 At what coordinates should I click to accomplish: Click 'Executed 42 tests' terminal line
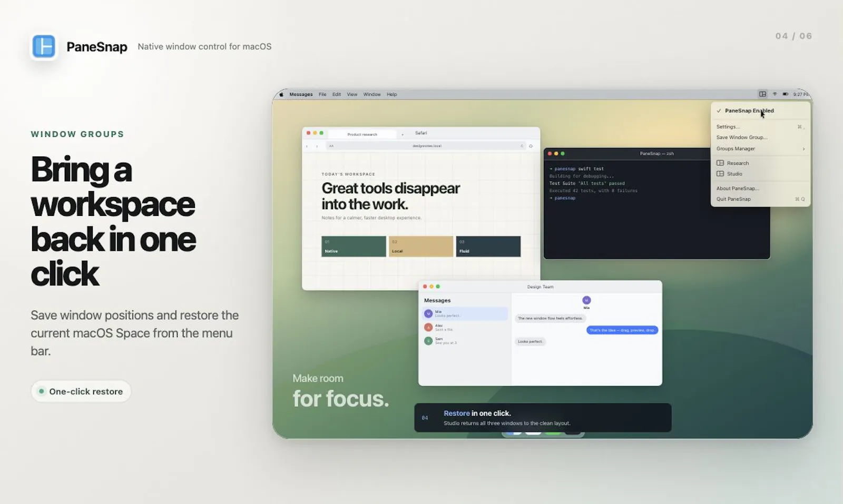coord(593,191)
